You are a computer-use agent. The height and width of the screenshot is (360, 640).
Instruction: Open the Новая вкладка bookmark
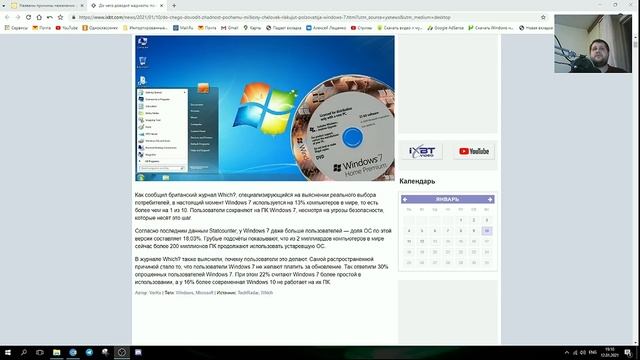tap(536, 28)
